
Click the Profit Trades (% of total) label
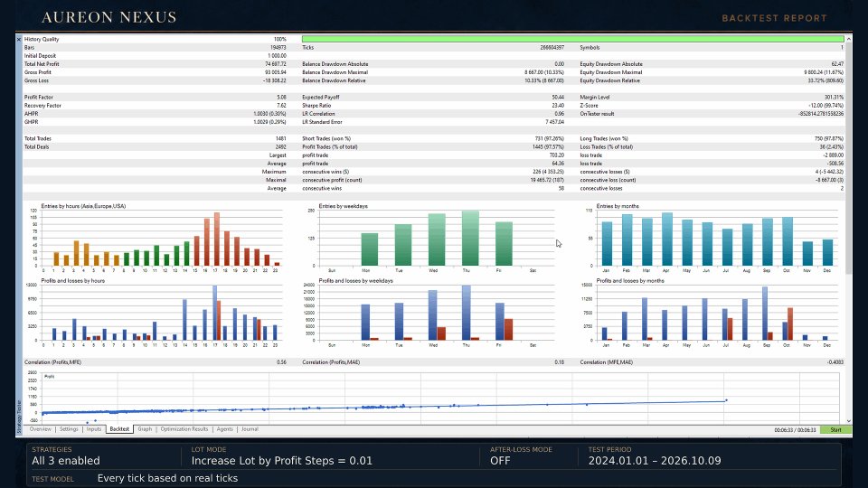[x=329, y=147]
